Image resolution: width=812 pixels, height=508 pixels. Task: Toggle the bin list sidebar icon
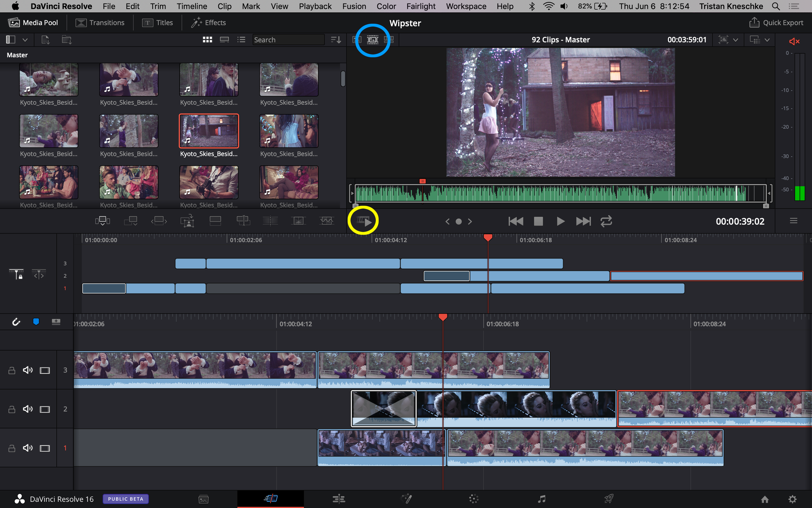11,40
